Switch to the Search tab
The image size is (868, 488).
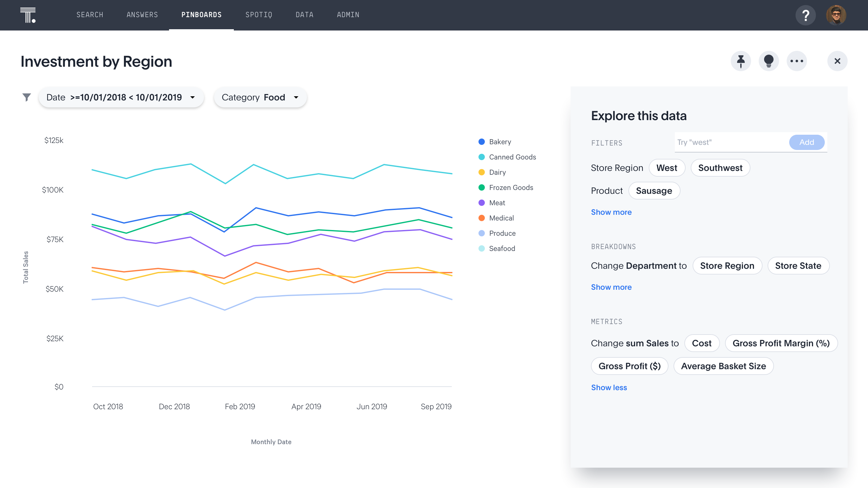coord(90,15)
